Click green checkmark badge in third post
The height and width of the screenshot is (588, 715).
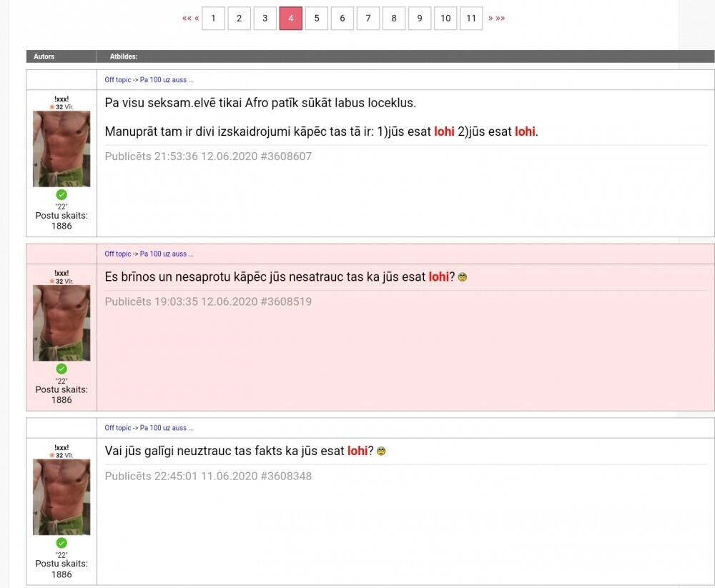[x=61, y=543]
